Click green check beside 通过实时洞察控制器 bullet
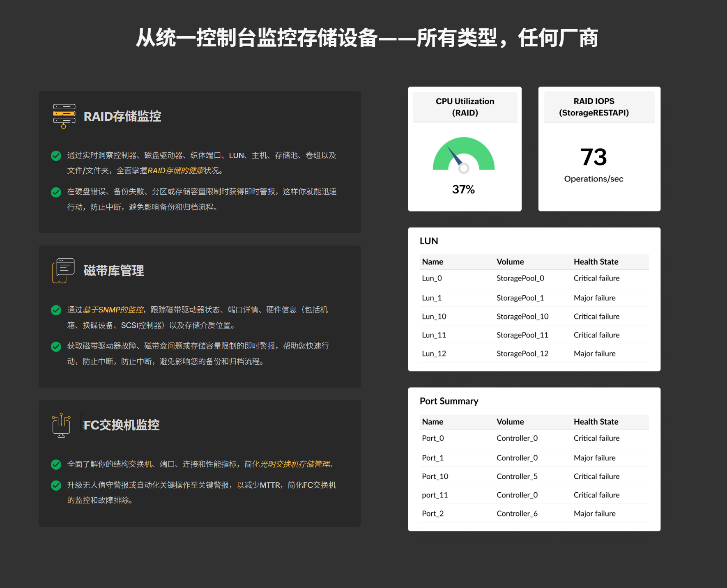The width and height of the screenshot is (727, 588). pos(56,156)
